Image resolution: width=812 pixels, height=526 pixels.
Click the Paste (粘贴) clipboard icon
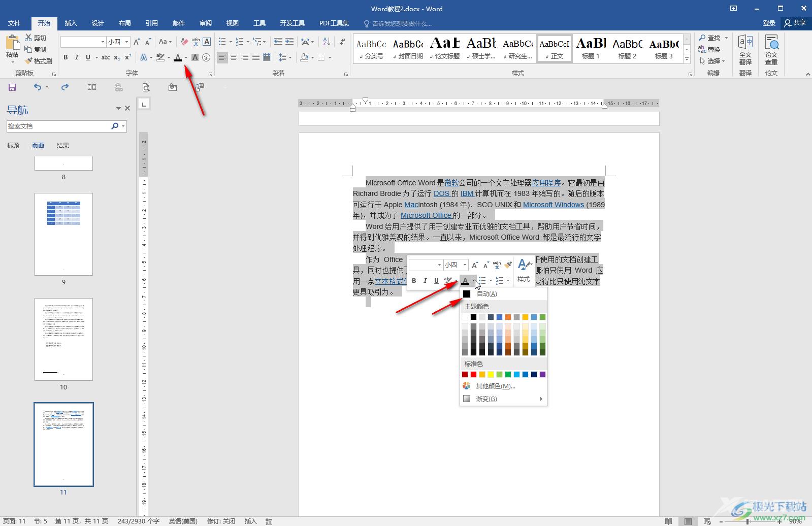click(x=12, y=43)
